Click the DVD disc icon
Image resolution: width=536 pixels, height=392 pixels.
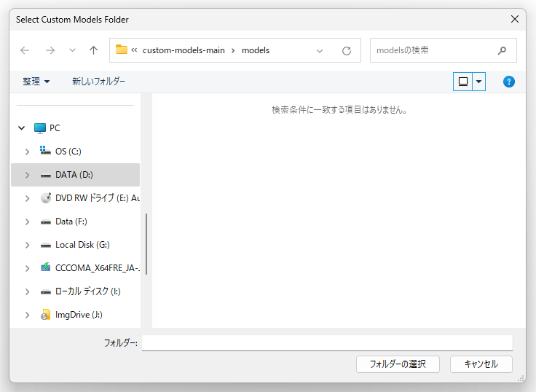click(46, 197)
